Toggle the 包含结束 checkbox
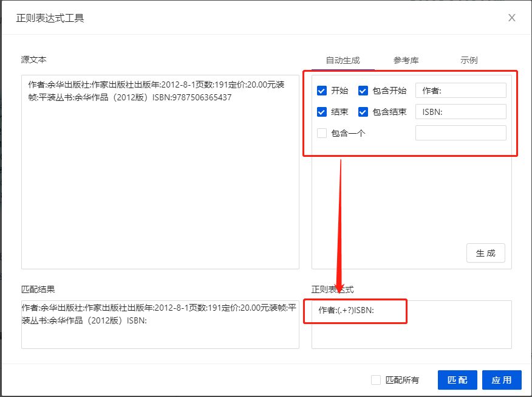Image resolution: width=532 pixels, height=397 pixels. click(363, 112)
